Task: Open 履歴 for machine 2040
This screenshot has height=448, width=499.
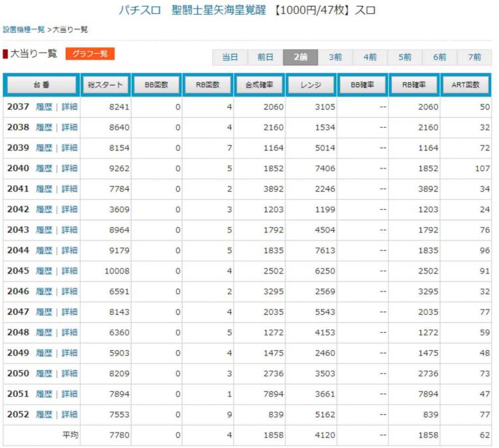Action: [x=44, y=168]
